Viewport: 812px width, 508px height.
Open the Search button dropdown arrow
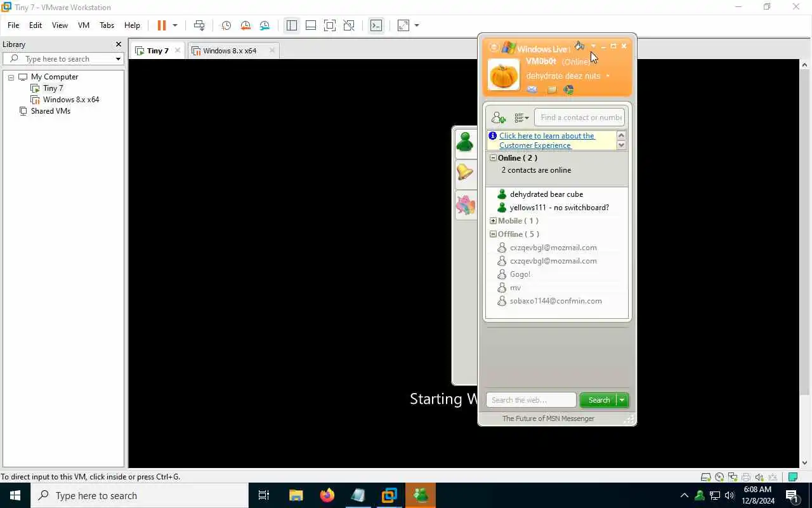(622, 400)
